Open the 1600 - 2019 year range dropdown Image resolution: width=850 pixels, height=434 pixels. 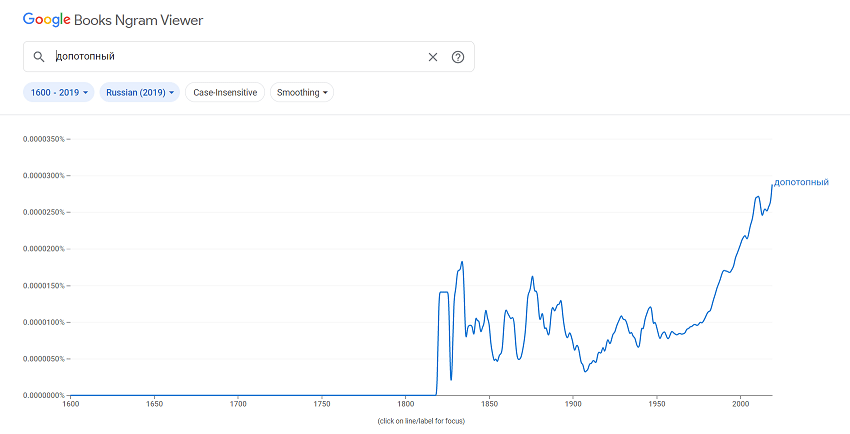pyautogui.click(x=59, y=93)
